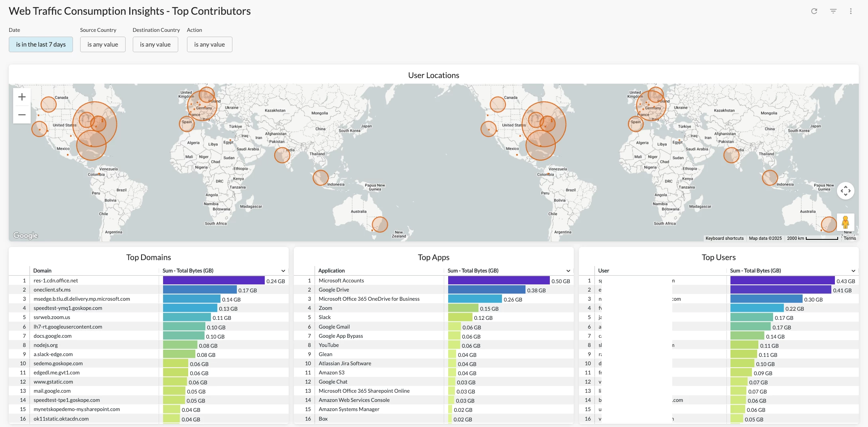Screen dimensions: 868x427
Task: Open Keyboard shortcuts on the map
Action: point(724,238)
